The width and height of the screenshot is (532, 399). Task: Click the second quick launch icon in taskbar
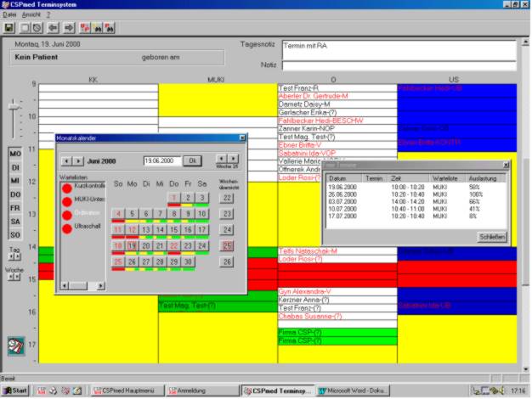[x=53, y=391]
